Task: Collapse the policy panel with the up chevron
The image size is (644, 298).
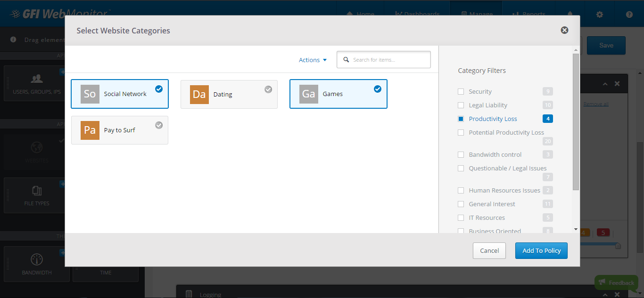Action: point(605,84)
